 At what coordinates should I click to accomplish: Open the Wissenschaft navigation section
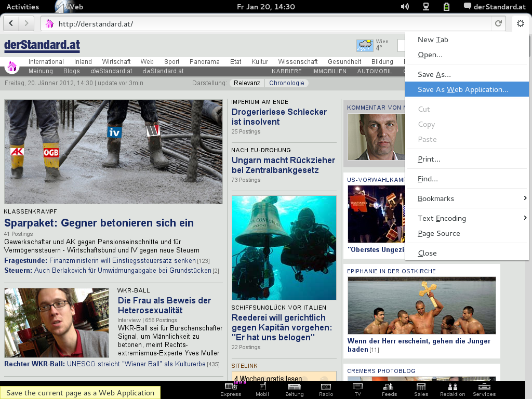tap(298, 62)
